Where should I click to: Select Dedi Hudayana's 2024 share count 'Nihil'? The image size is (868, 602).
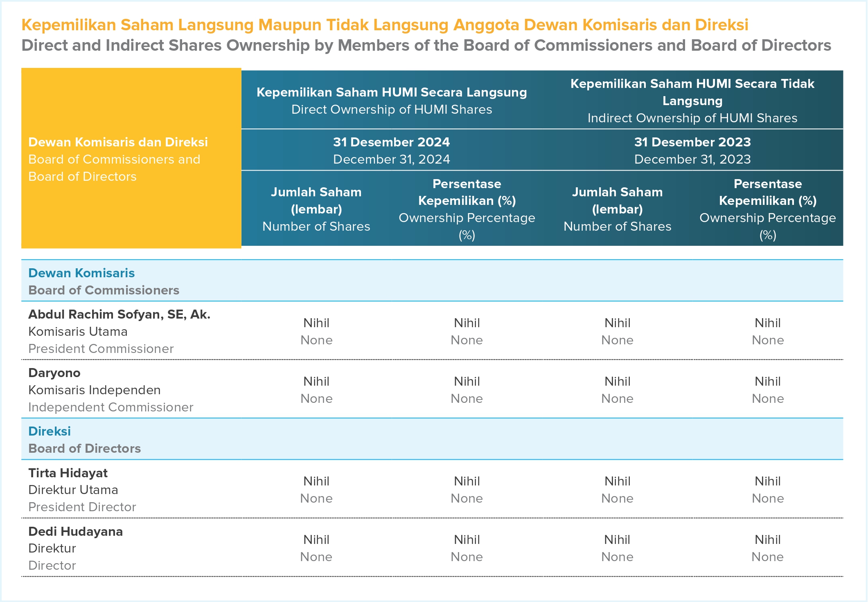316,540
